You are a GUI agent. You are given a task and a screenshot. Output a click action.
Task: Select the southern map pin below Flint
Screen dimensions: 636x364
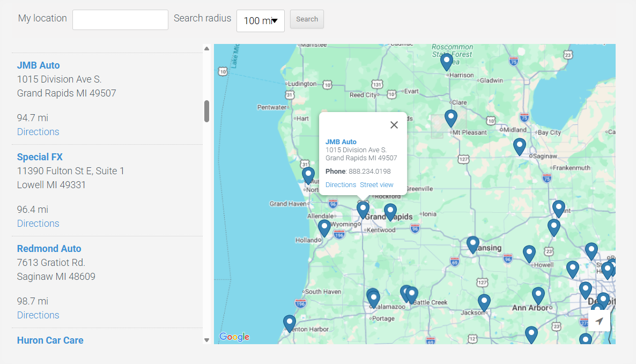[x=553, y=227]
